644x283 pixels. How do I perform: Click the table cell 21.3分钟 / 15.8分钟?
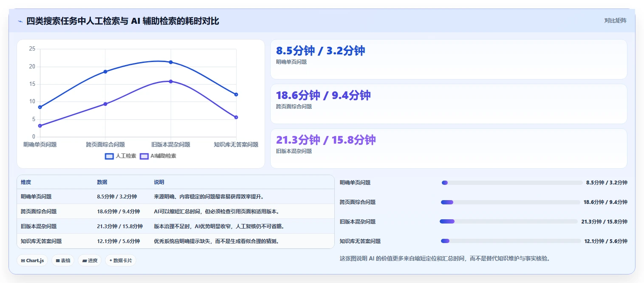(x=120, y=226)
